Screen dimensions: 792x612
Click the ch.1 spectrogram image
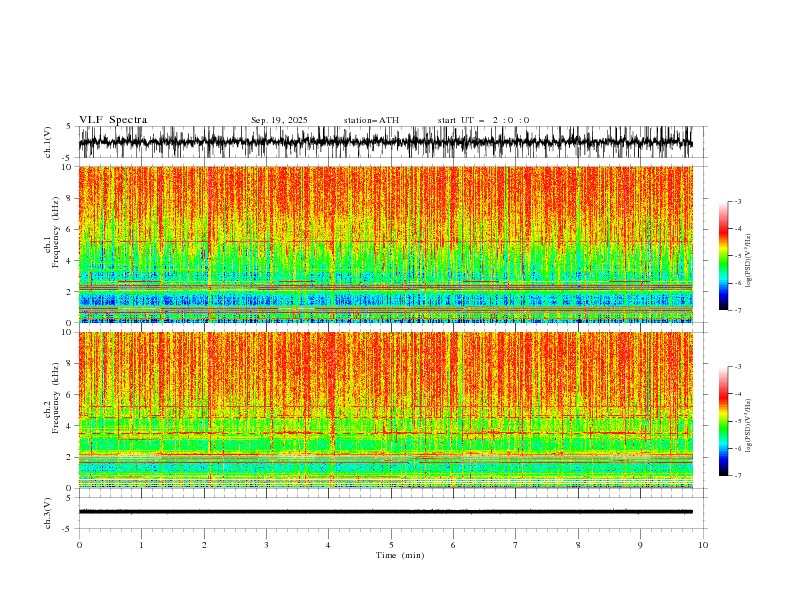tap(385, 244)
